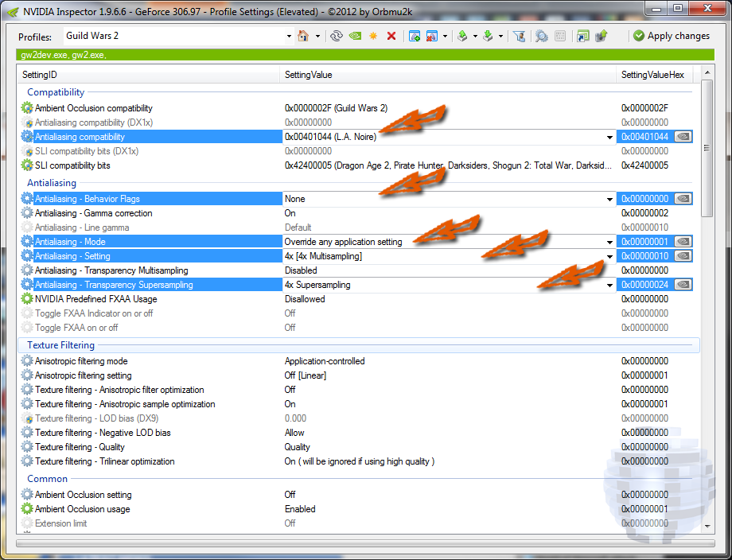Select the Antialiasing - Gamma correction row label

[93, 213]
